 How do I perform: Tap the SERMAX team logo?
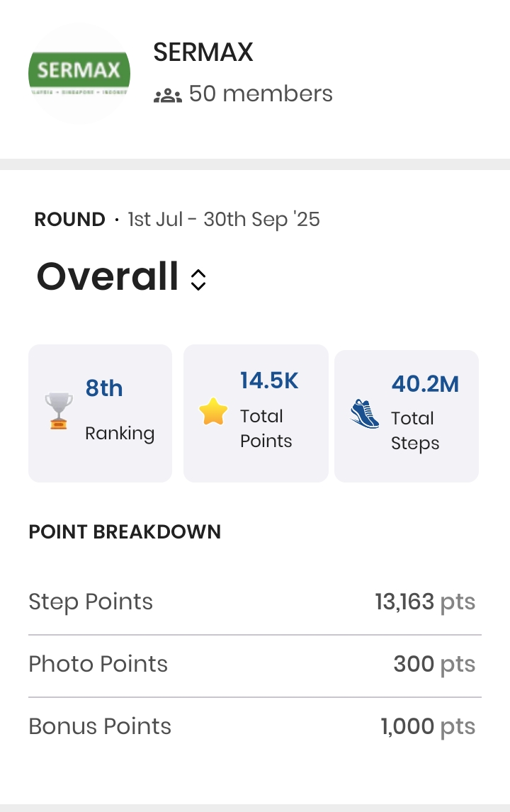point(79,74)
